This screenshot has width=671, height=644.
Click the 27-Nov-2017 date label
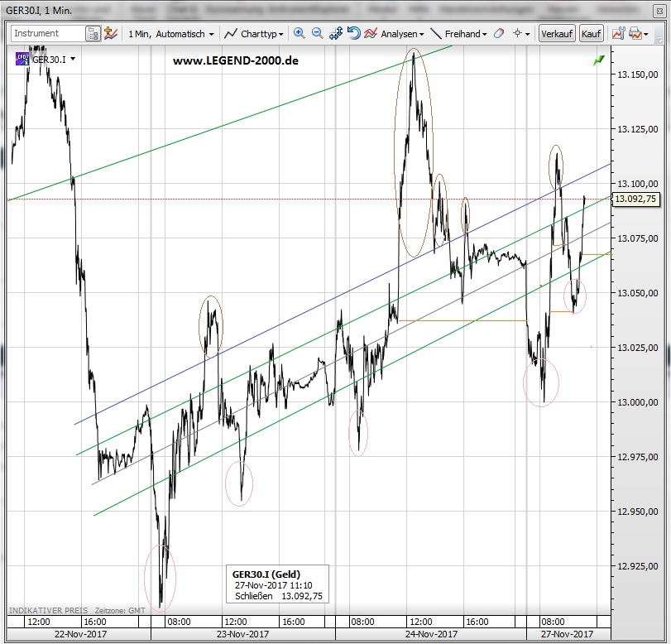tap(567, 634)
